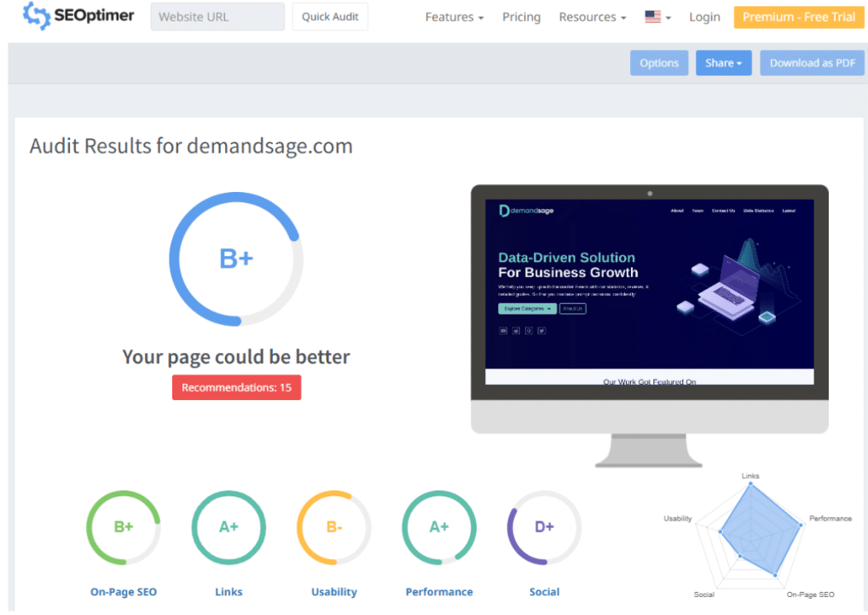Expand the Share dropdown
Image resolution: width=868 pixels, height=615 pixels.
tap(724, 63)
